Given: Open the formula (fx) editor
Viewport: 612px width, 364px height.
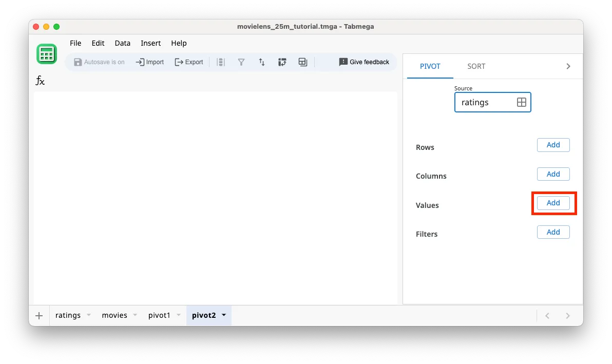Looking at the screenshot, I should coord(40,81).
